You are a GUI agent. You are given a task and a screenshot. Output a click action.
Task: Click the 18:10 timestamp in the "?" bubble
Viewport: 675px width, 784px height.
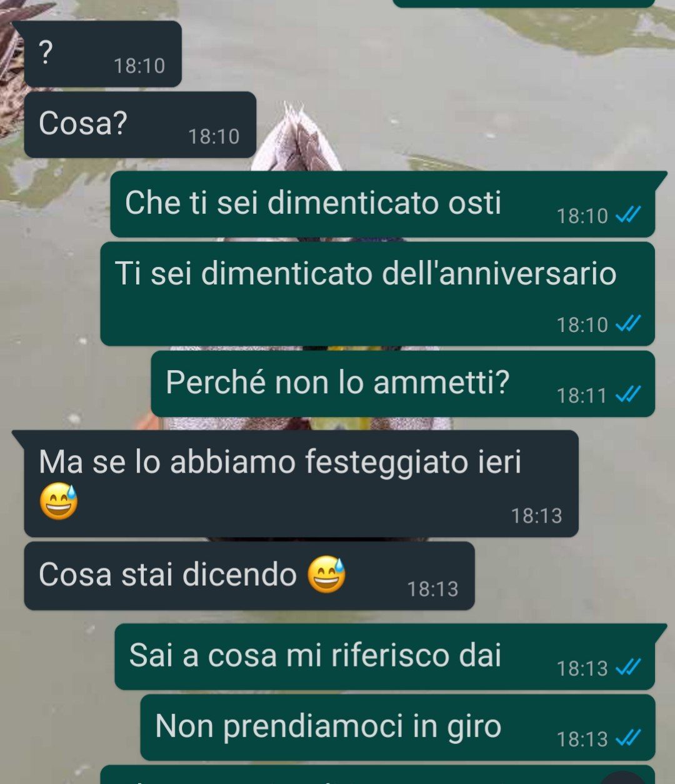click(x=139, y=66)
